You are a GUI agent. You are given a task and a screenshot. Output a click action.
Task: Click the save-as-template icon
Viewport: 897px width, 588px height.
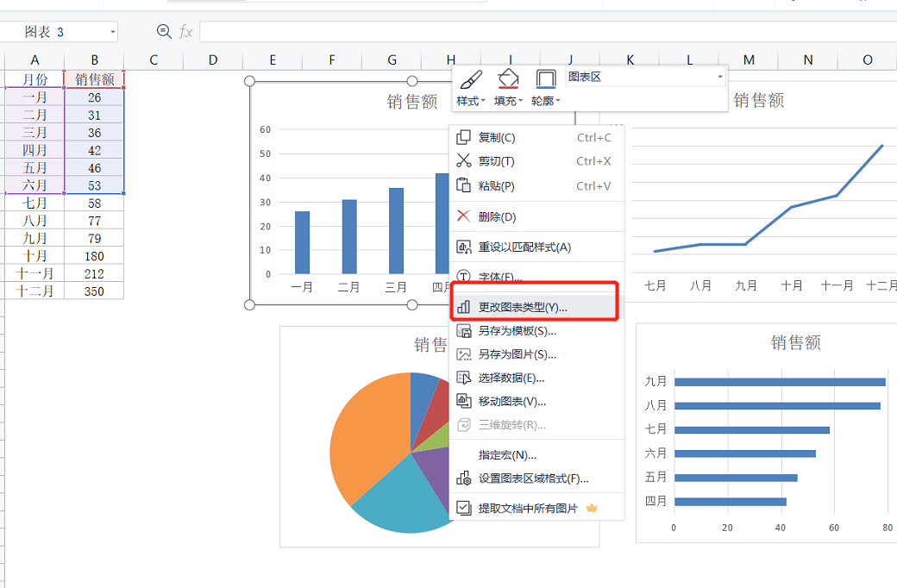(x=463, y=330)
